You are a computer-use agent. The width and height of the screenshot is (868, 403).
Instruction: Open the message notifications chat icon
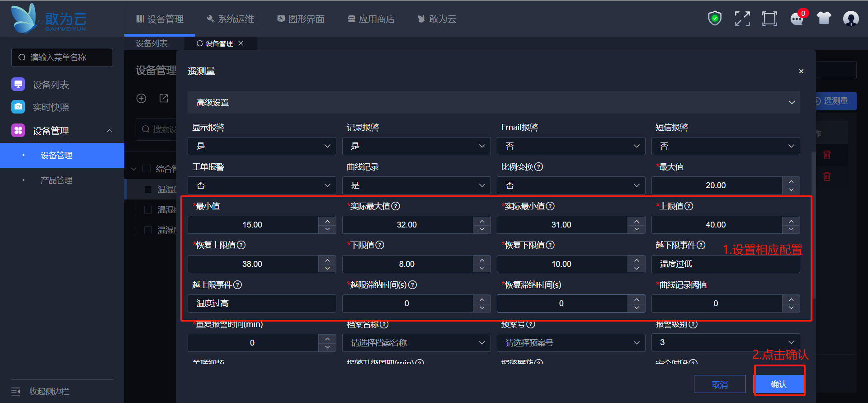point(797,19)
